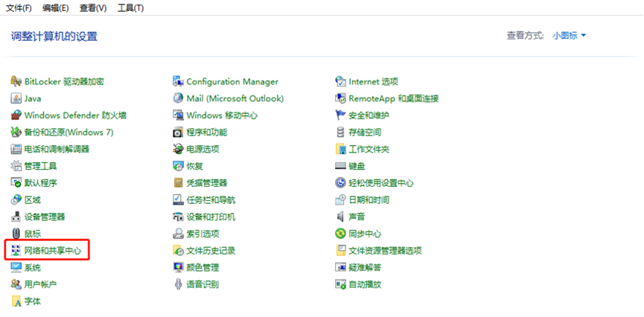
Task: Click the Windows Defender 防火墙 icon
Action: click(16, 115)
